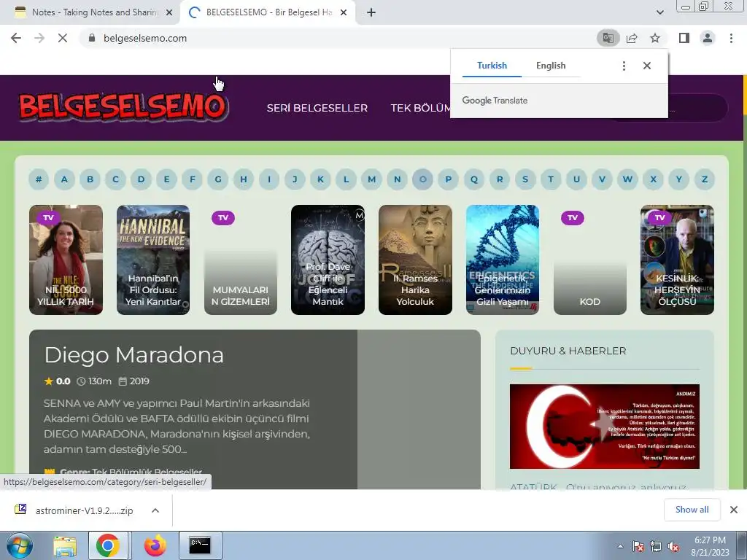Select Turkish in the translate popup
Viewport: 747px width, 560px height.
(x=492, y=66)
